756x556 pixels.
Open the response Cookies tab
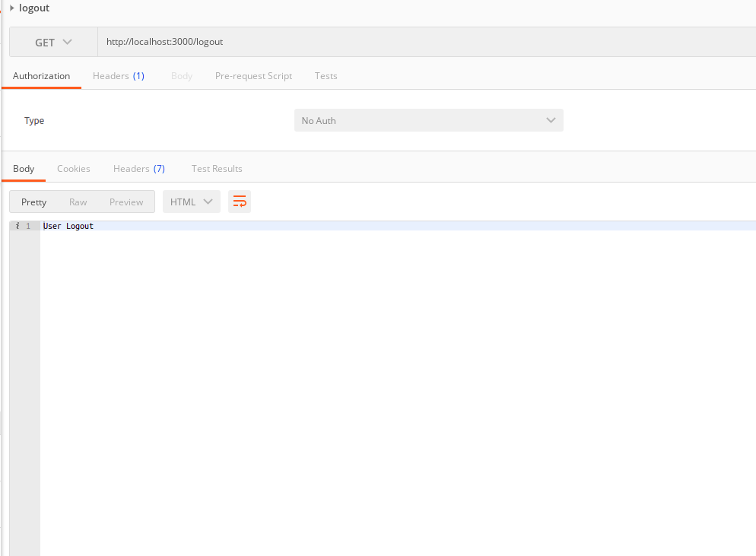[74, 169]
